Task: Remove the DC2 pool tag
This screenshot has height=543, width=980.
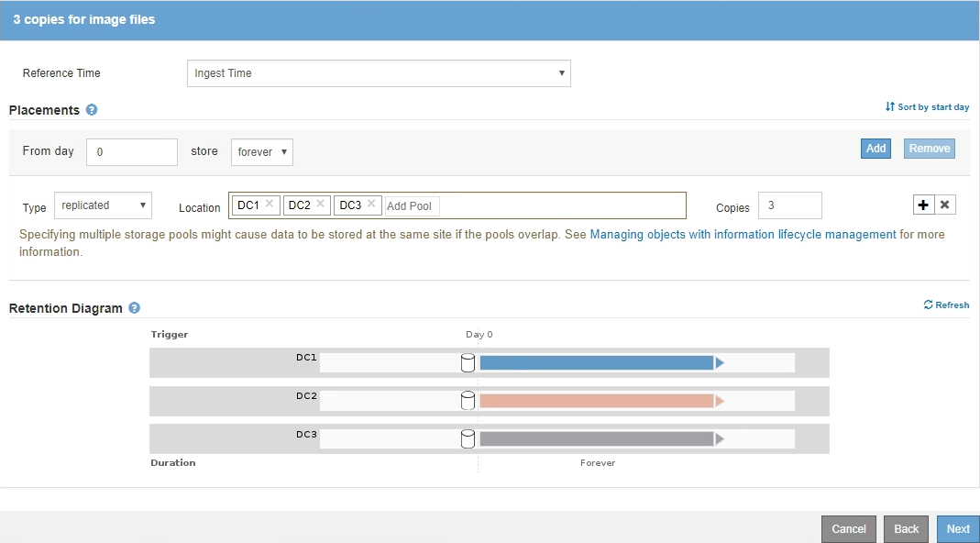Action: (320, 205)
